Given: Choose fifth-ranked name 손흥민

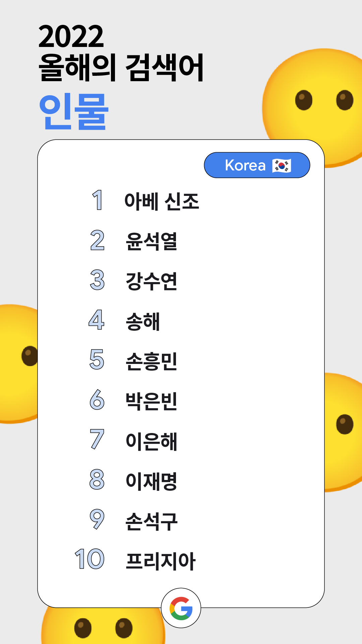Looking at the screenshot, I should point(151,361).
